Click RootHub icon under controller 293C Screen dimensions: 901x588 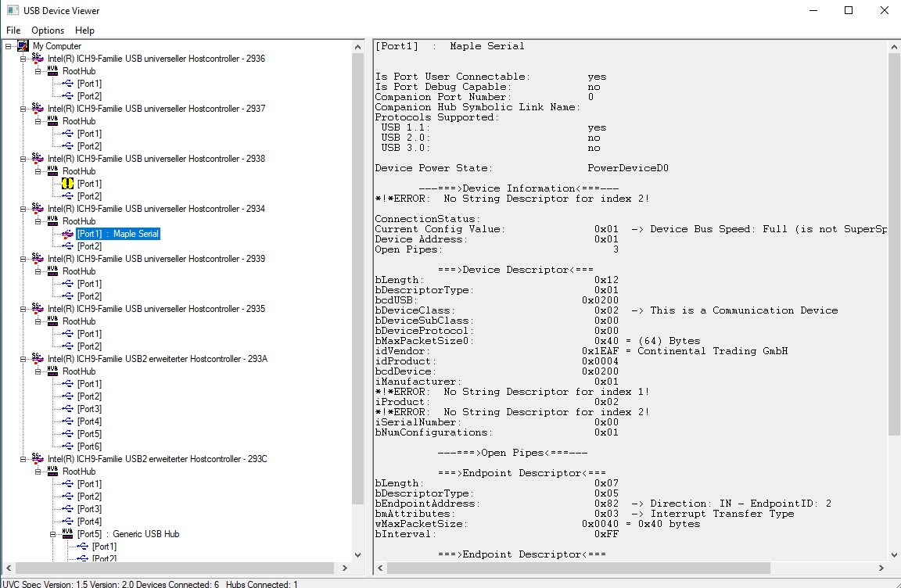[53, 471]
